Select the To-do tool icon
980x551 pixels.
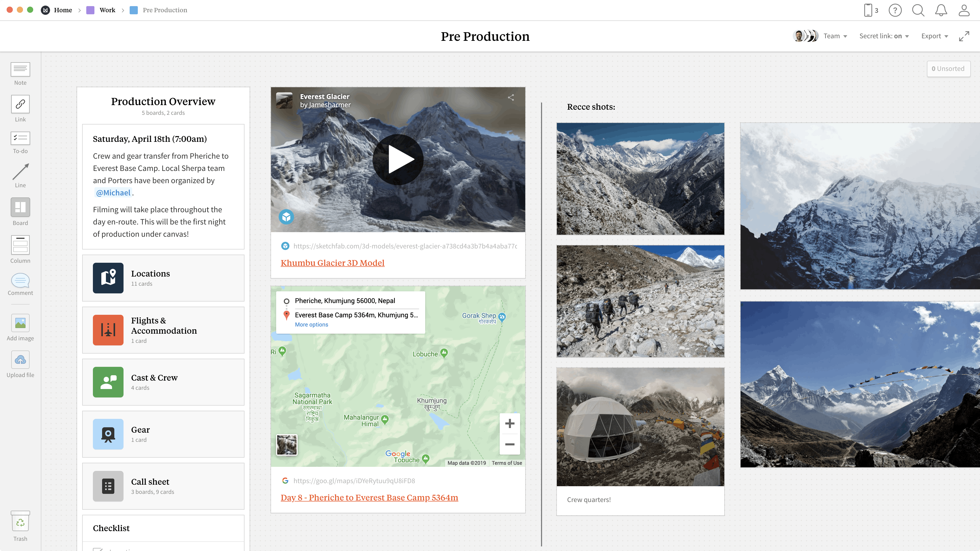coord(20,138)
